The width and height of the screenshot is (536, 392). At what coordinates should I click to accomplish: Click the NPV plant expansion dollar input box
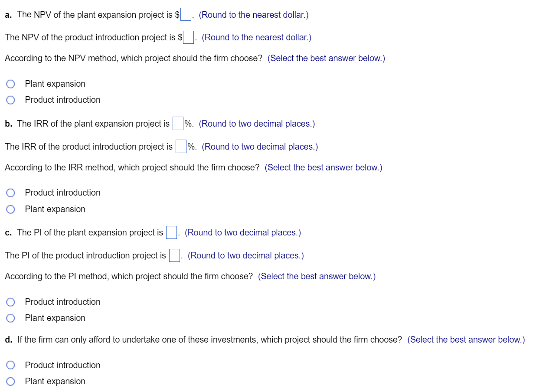(185, 14)
